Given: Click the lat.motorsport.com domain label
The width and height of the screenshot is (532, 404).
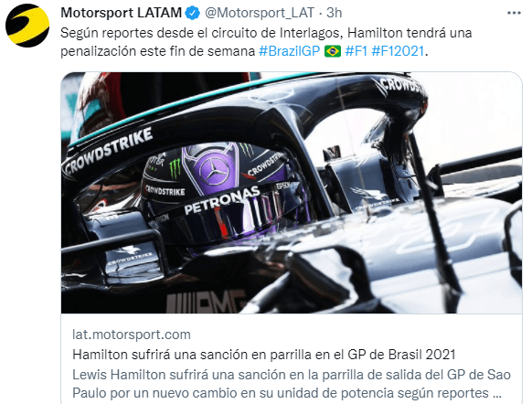Looking at the screenshot, I should [132, 335].
